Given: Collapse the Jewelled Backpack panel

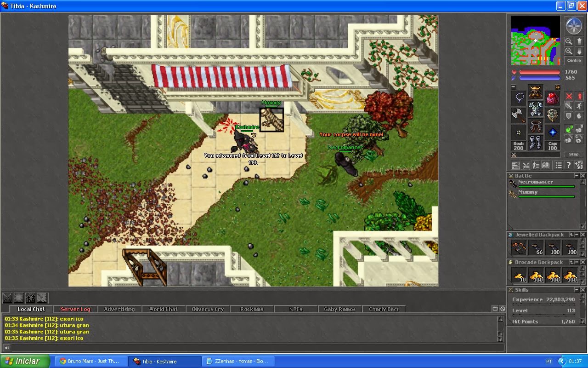Looking at the screenshot, I should (x=577, y=235).
